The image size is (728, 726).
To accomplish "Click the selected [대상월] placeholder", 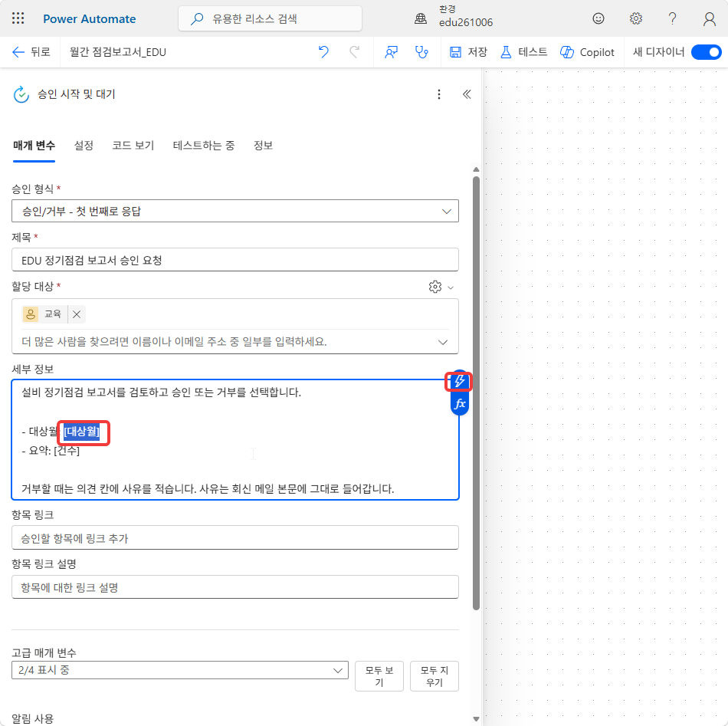I will point(82,432).
